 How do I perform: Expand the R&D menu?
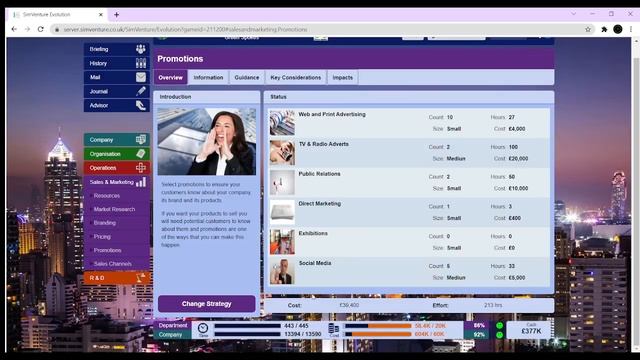point(117,278)
